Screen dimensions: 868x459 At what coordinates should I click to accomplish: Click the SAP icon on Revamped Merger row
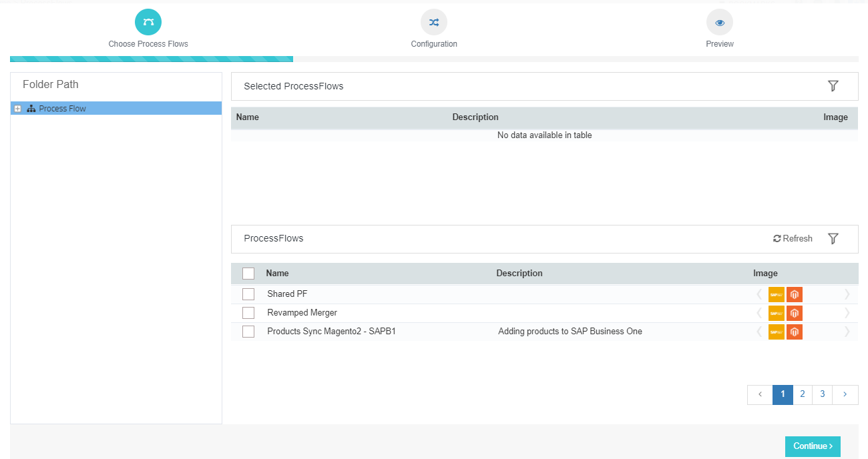coord(776,312)
